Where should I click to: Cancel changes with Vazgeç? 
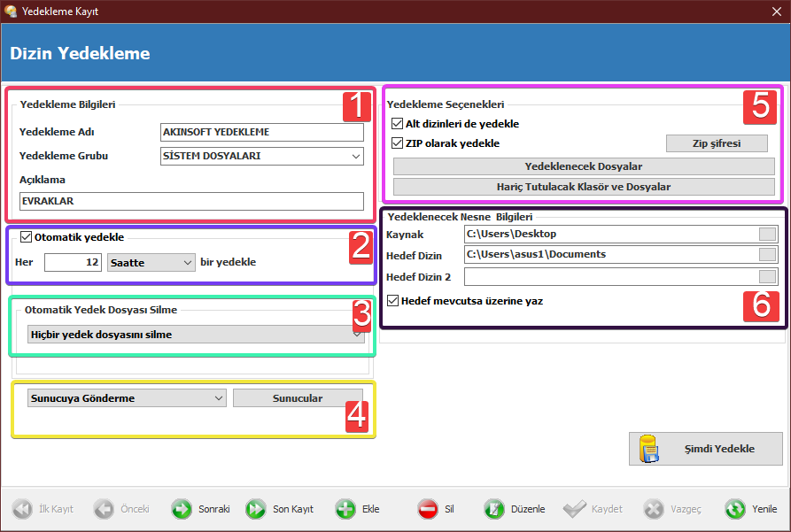tap(672, 509)
